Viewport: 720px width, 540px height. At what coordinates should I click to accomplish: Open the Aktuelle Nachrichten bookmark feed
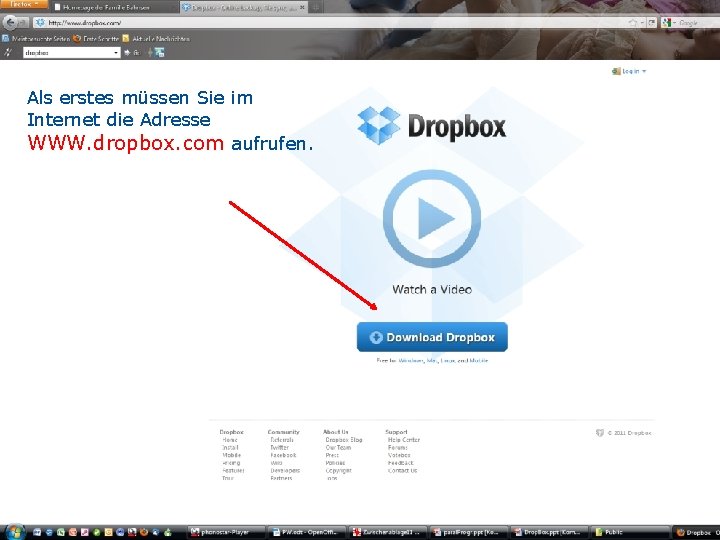(156, 39)
